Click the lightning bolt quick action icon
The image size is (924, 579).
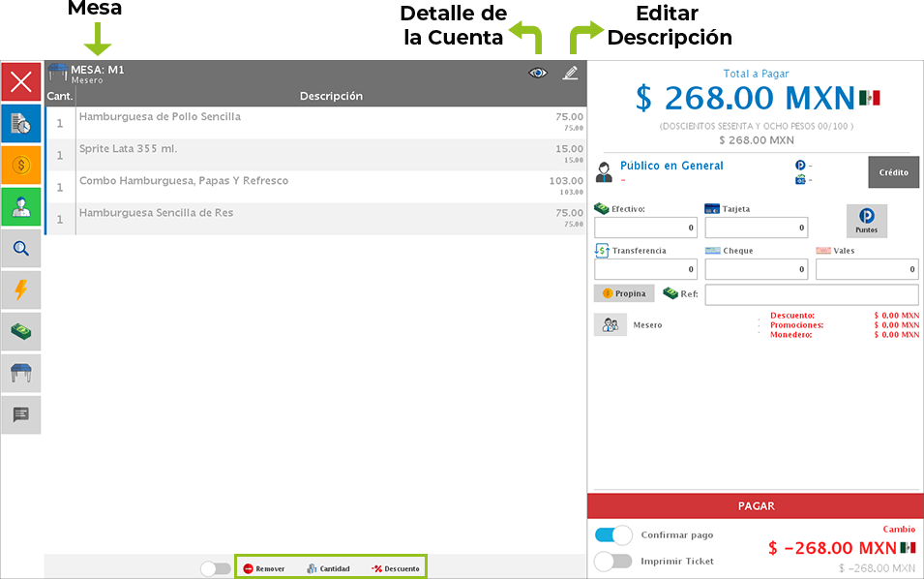click(21, 289)
